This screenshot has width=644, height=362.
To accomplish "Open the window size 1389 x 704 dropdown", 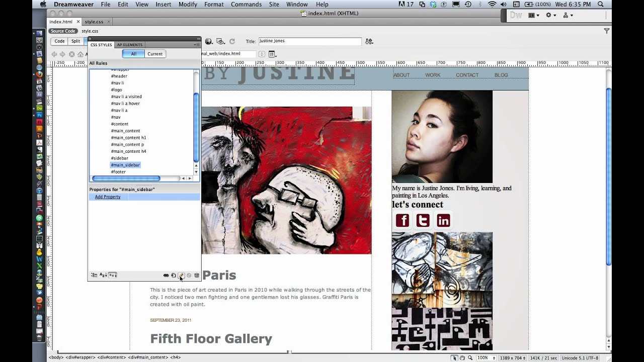I will (x=513, y=357).
